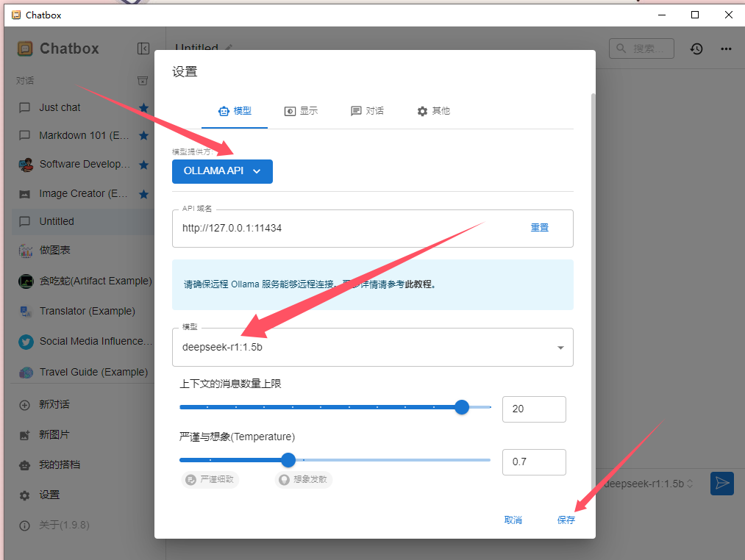Click the Software Developer avatar icon
The image size is (745, 560).
pos(26,165)
